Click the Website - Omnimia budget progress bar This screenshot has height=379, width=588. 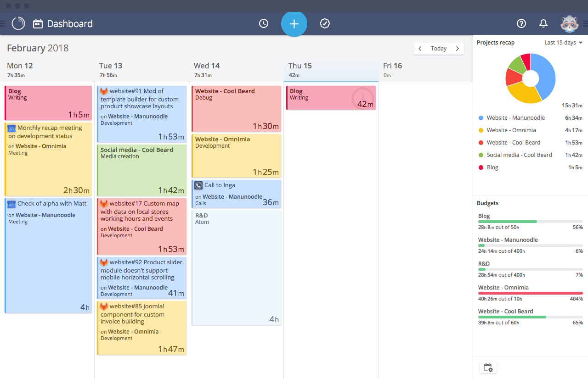tap(530, 293)
